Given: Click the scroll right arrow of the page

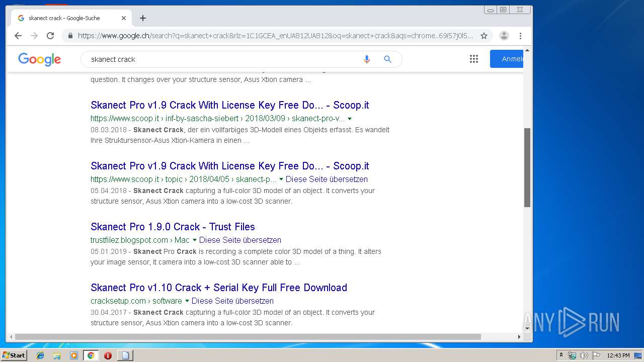Looking at the screenshot, I should [x=519, y=337].
